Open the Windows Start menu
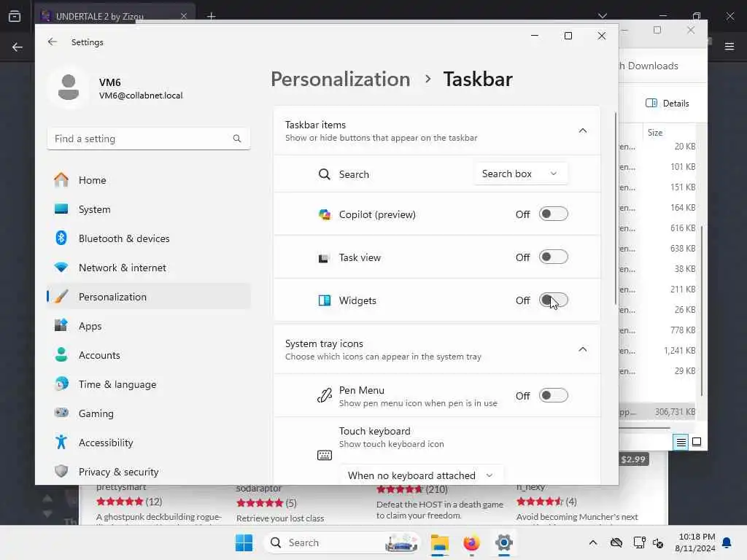This screenshot has height=560, width=747. [244, 542]
